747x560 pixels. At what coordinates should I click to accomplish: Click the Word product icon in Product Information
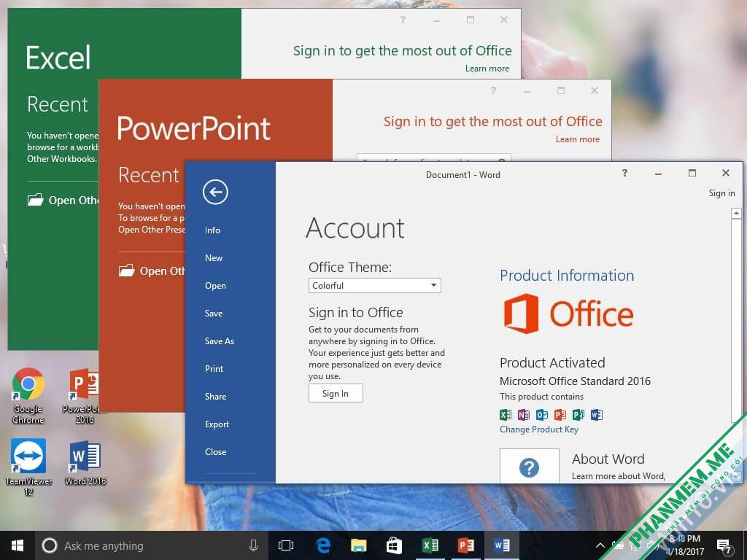597,415
